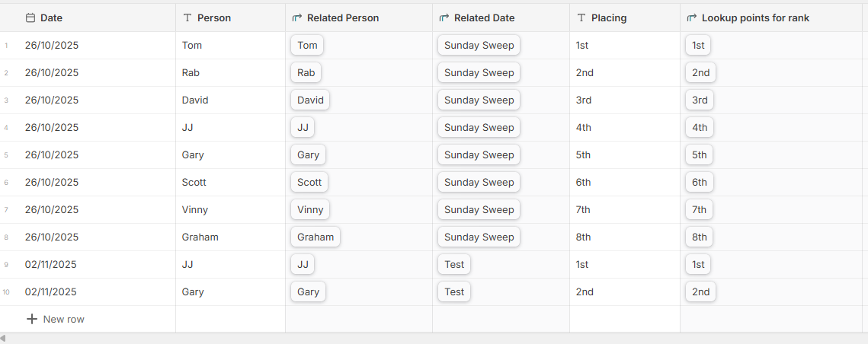This screenshot has width=868, height=344.
Task: Open the 8th lookup points chip
Action: click(x=699, y=237)
